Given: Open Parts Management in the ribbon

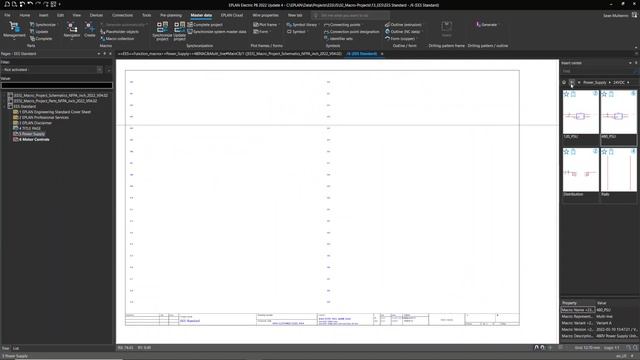Looking at the screenshot, I should [x=14, y=30].
